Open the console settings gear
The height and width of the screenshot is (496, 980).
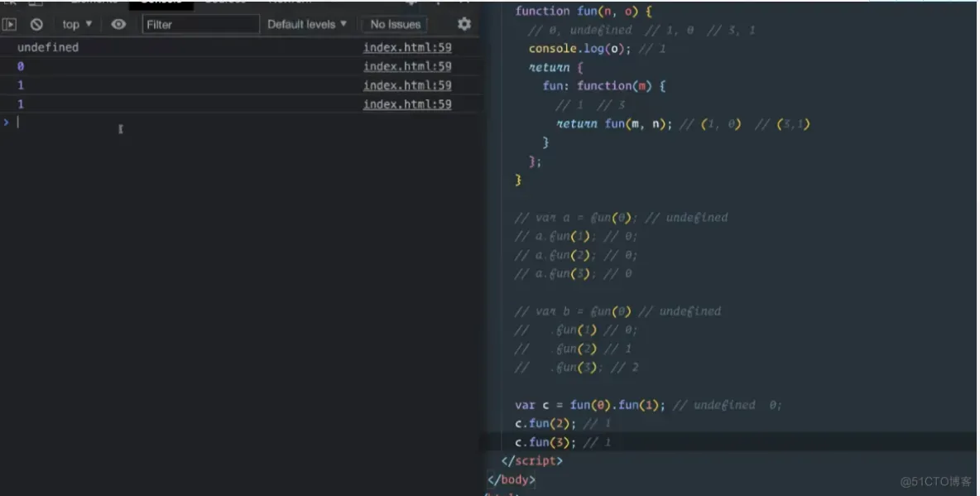click(464, 24)
